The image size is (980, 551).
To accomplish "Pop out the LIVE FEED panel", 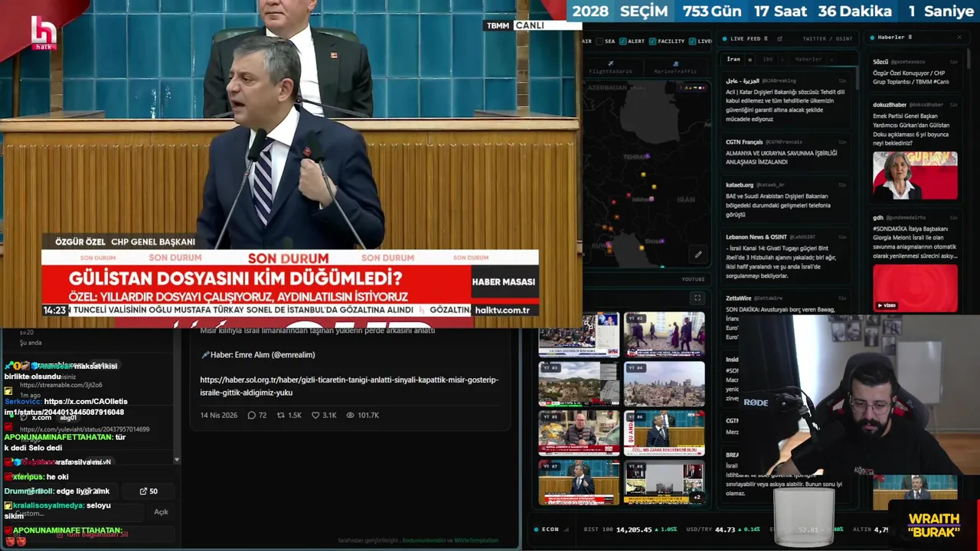I will tap(779, 38).
